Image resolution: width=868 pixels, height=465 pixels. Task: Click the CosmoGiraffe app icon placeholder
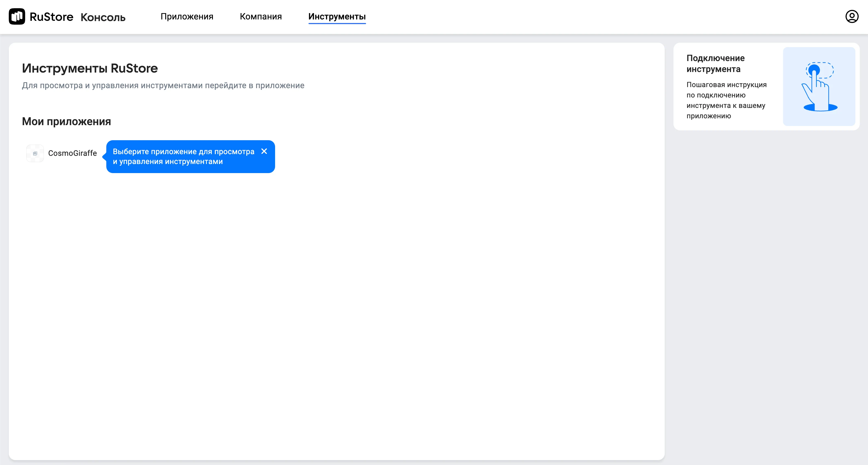click(x=35, y=153)
